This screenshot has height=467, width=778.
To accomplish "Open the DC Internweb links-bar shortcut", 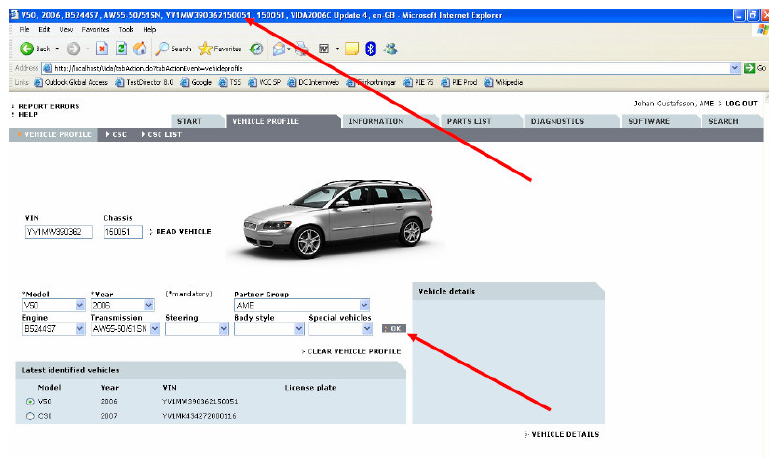I will click(x=313, y=82).
